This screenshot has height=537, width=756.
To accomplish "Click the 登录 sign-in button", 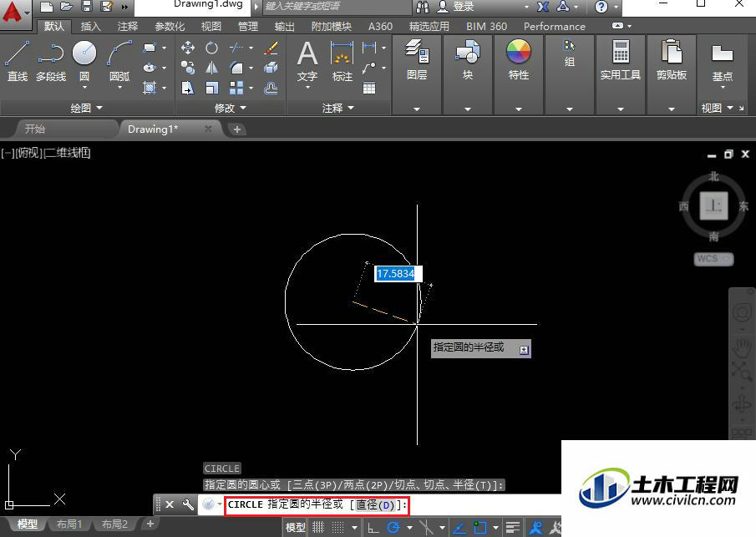I will [455, 7].
